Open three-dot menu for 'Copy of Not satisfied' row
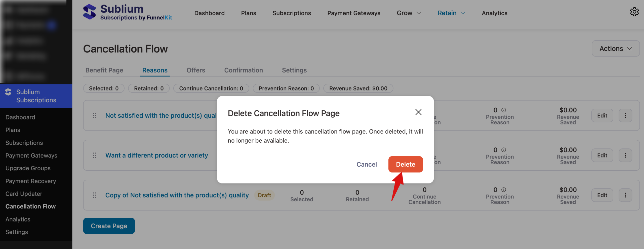 coord(625,195)
